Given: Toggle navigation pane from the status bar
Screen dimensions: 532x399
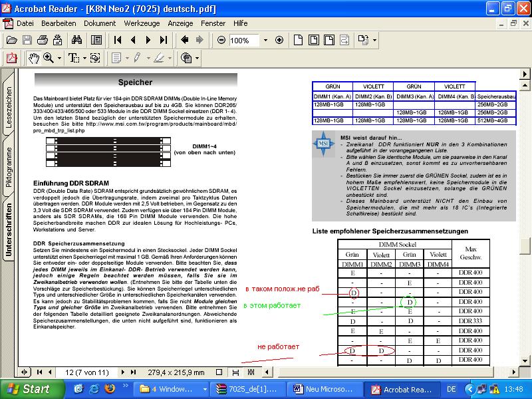Looking at the screenshot, I should coord(24,372).
